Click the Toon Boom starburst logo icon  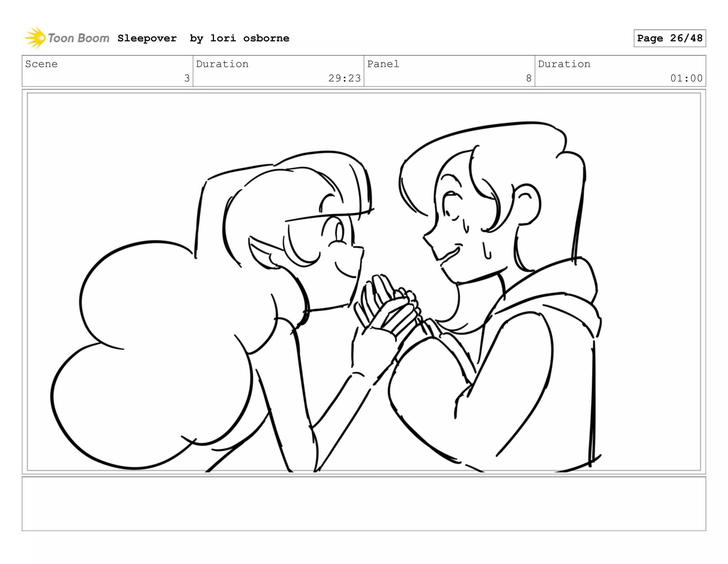pyautogui.click(x=35, y=38)
